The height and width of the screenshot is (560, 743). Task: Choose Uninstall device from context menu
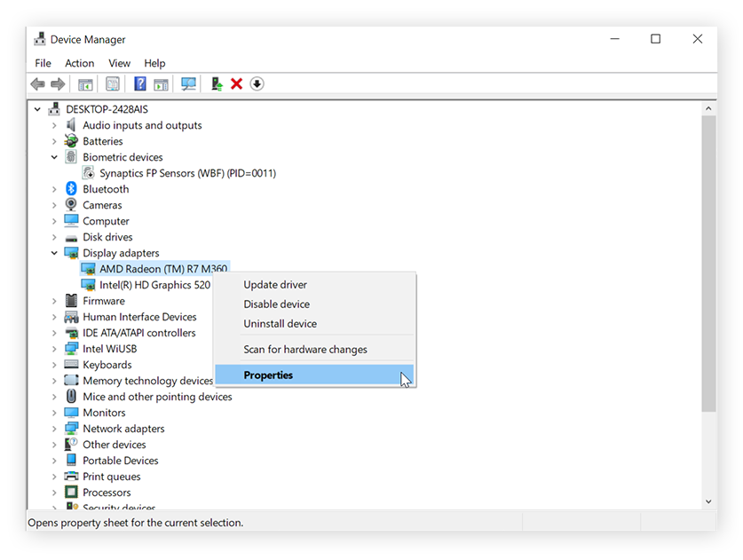314,324
